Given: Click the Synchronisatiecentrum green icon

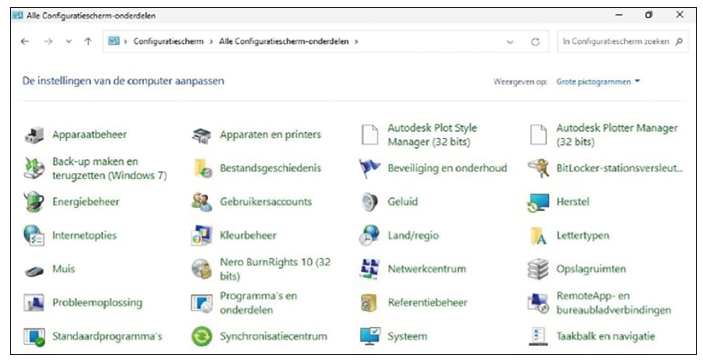Looking at the screenshot, I should (x=202, y=336).
